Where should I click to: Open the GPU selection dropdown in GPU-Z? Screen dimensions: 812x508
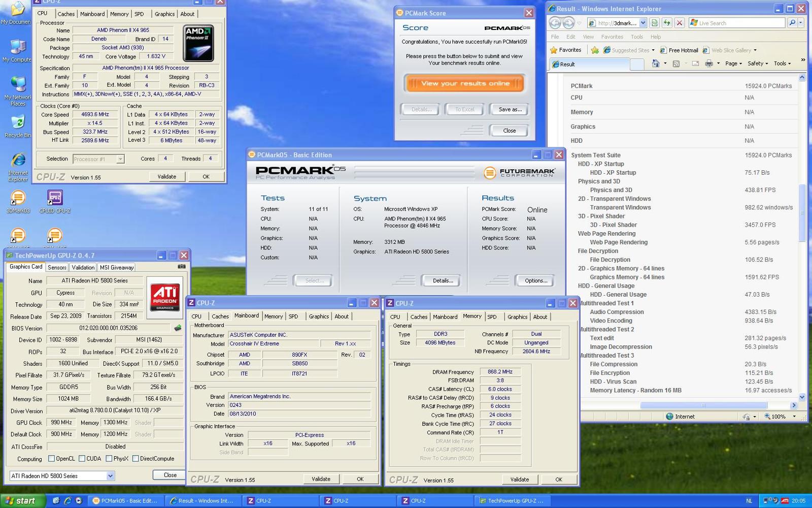[110, 476]
